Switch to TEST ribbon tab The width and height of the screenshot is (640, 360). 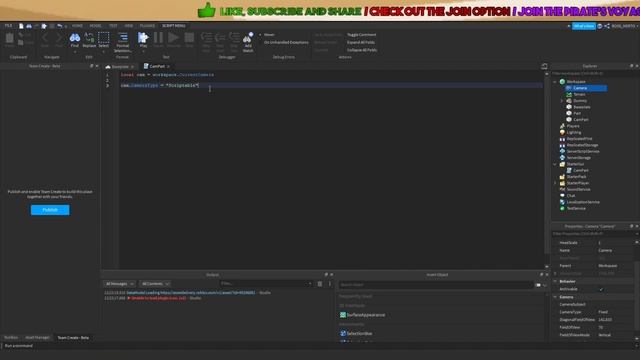pos(113,26)
